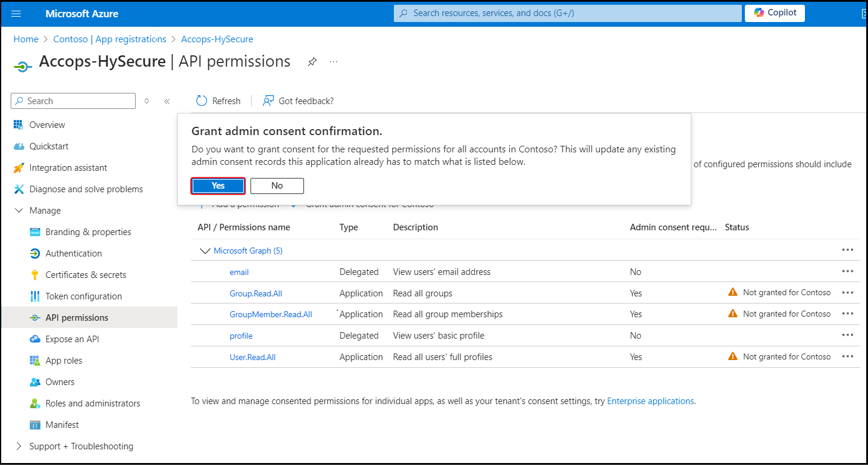
Task: Click the Refresh icon
Action: [202, 101]
